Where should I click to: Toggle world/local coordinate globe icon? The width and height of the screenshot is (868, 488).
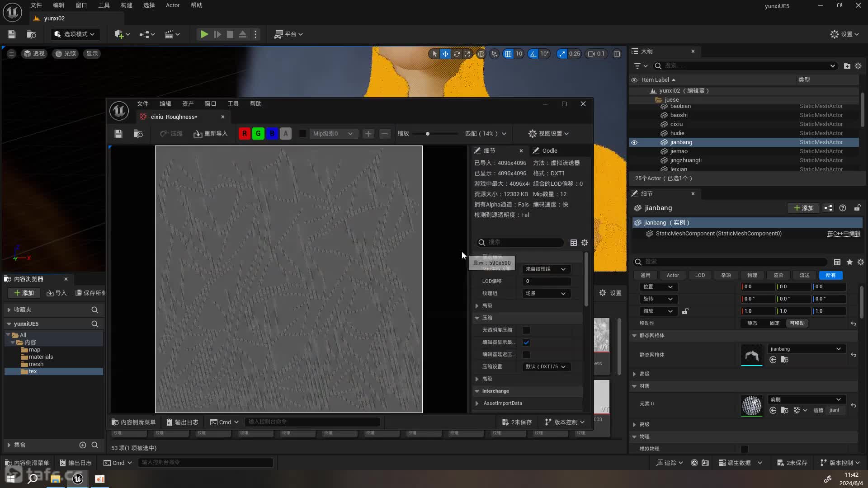pyautogui.click(x=481, y=54)
